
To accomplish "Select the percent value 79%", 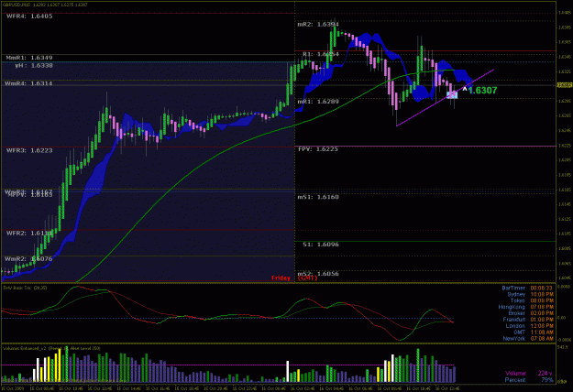I will pos(547,380).
